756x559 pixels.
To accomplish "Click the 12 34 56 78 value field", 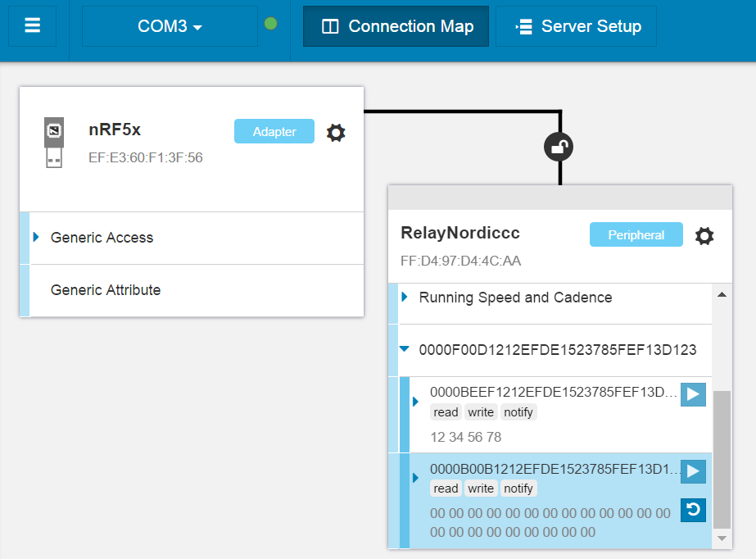I will tap(466, 437).
